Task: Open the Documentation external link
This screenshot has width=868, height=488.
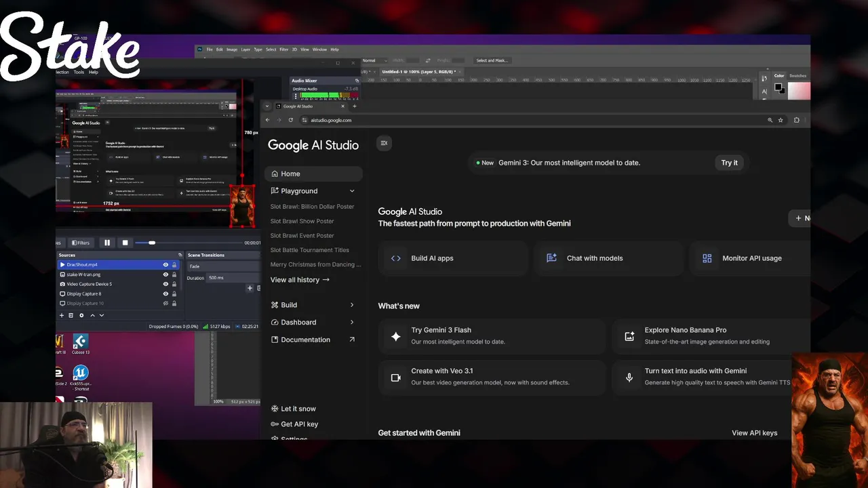Action: coord(313,340)
